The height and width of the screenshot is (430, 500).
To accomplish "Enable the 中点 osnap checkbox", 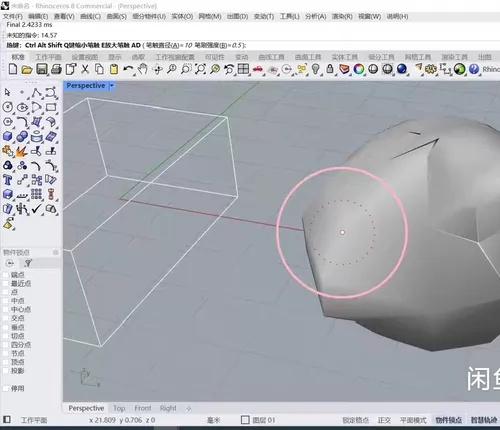I will tap(6, 301).
